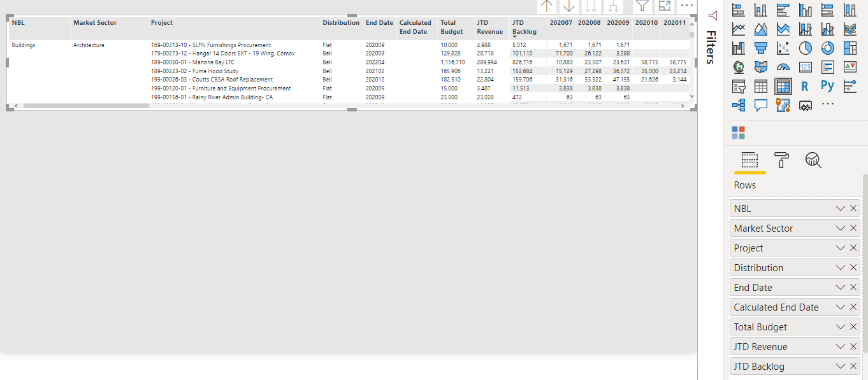Select the treemap visual

click(x=850, y=48)
